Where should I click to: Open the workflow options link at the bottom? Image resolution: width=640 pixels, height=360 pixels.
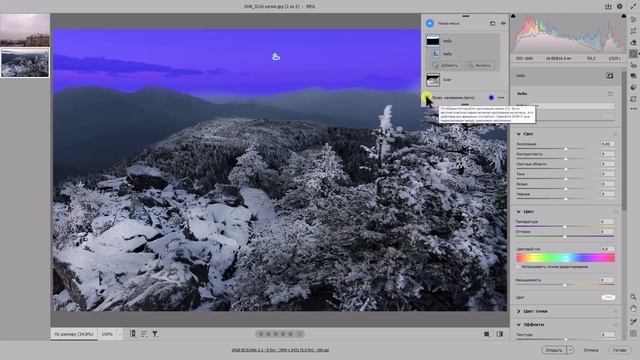point(280,350)
